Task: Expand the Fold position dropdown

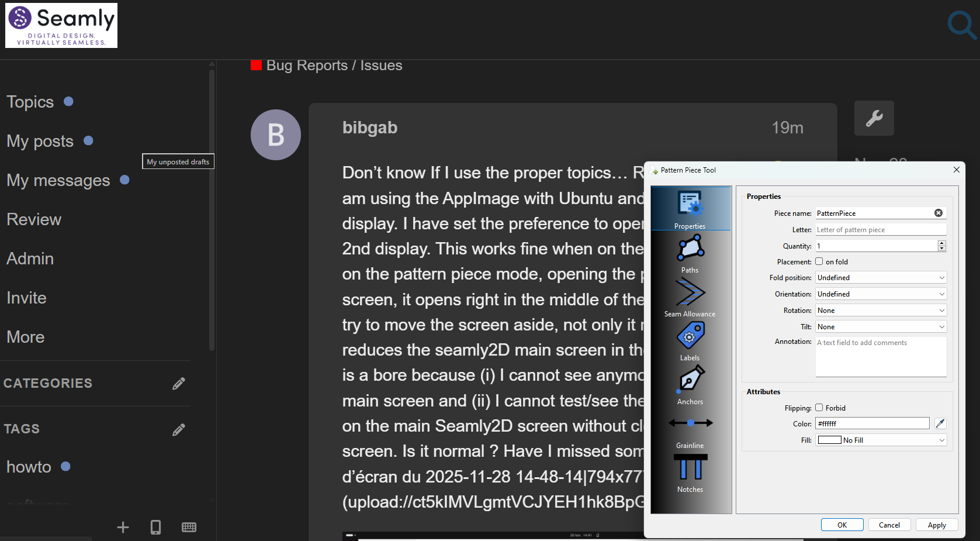Action: point(881,278)
